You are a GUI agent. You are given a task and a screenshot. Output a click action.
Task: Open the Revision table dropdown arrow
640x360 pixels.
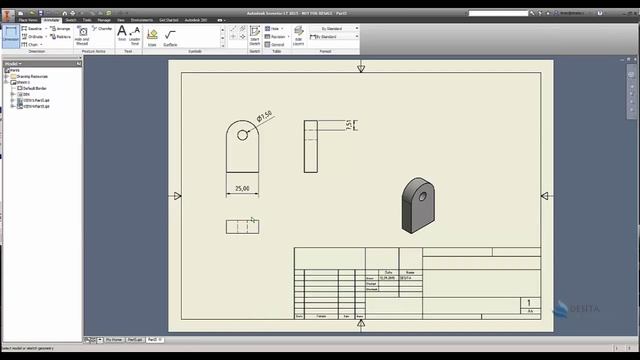click(288, 37)
